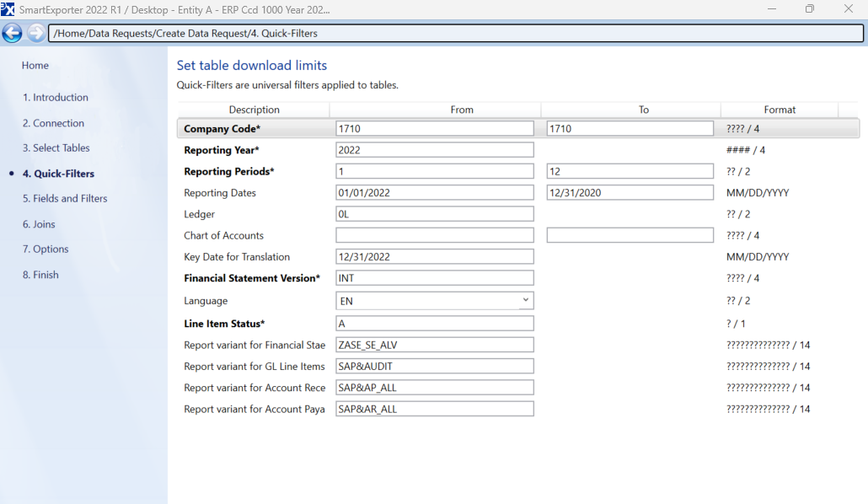Go to 5. Fields and Filters
This screenshot has height=504, width=868.
(65, 199)
